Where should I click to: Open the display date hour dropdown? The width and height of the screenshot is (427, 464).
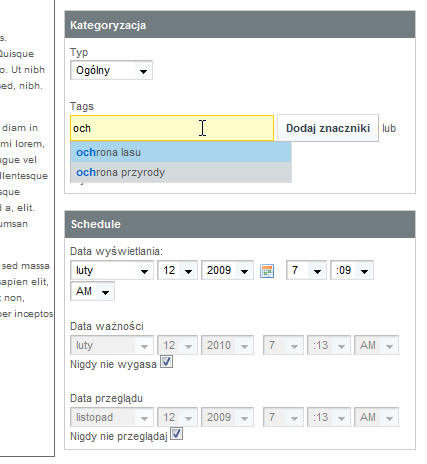pos(306,270)
